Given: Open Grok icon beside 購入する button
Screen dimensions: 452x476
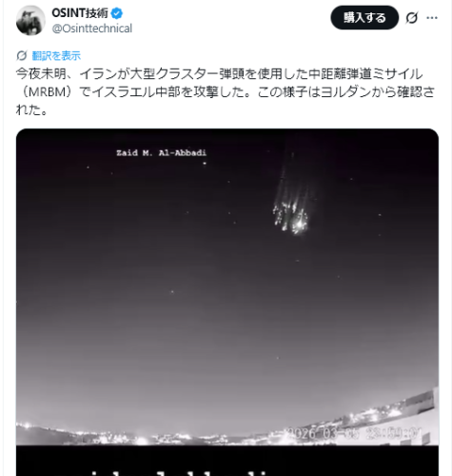Looking at the screenshot, I should [412, 18].
